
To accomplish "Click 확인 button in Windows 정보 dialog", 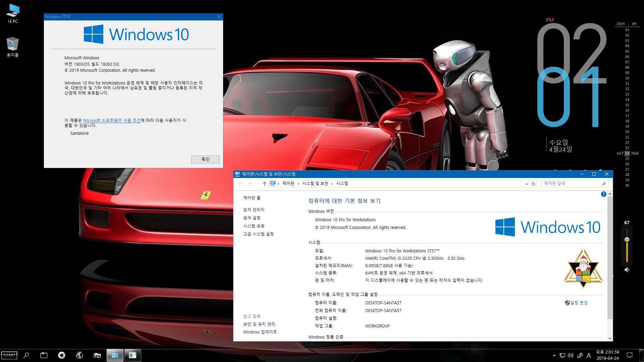I will click(x=206, y=159).
